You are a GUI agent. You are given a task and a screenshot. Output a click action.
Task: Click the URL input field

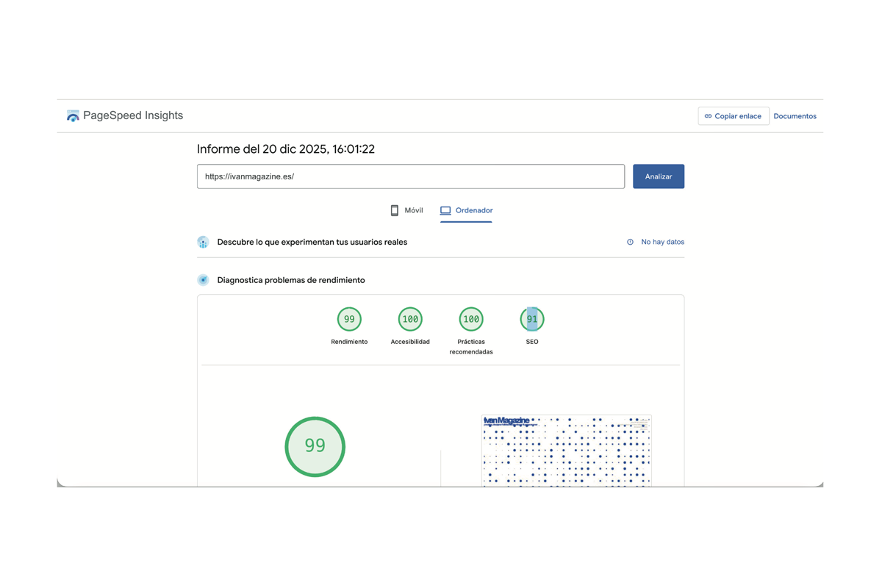click(x=411, y=176)
